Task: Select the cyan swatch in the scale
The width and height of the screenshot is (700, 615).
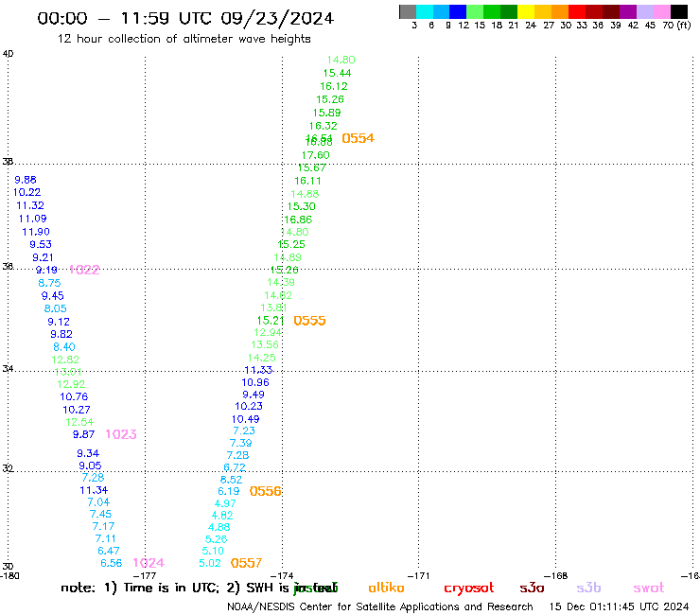Action: click(x=425, y=11)
